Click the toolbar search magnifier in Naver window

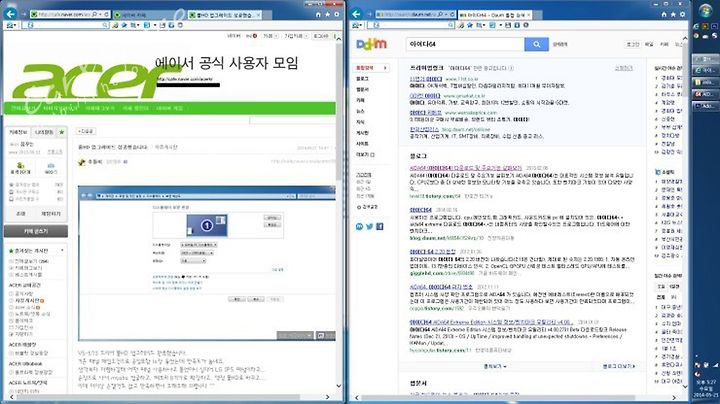pyautogui.click(x=105, y=25)
